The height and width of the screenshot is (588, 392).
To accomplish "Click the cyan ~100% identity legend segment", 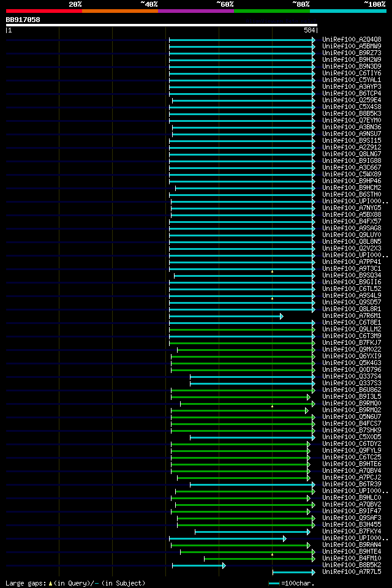I will [x=348, y=11].
